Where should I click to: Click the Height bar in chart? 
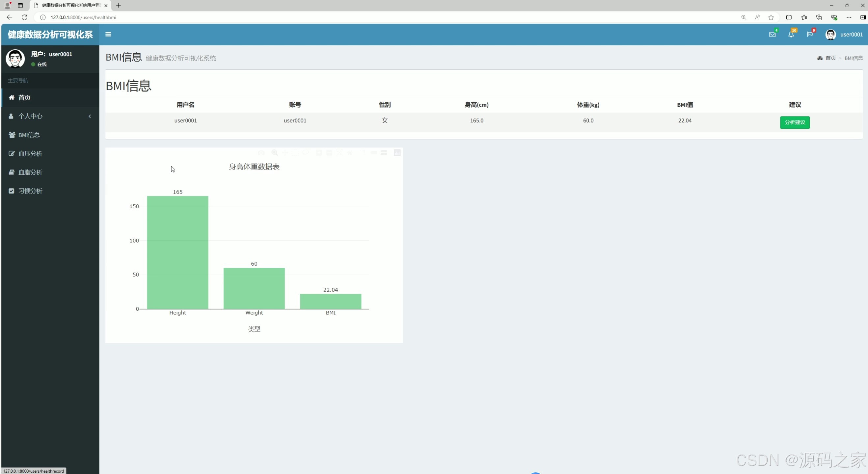(x=177, y=252)
